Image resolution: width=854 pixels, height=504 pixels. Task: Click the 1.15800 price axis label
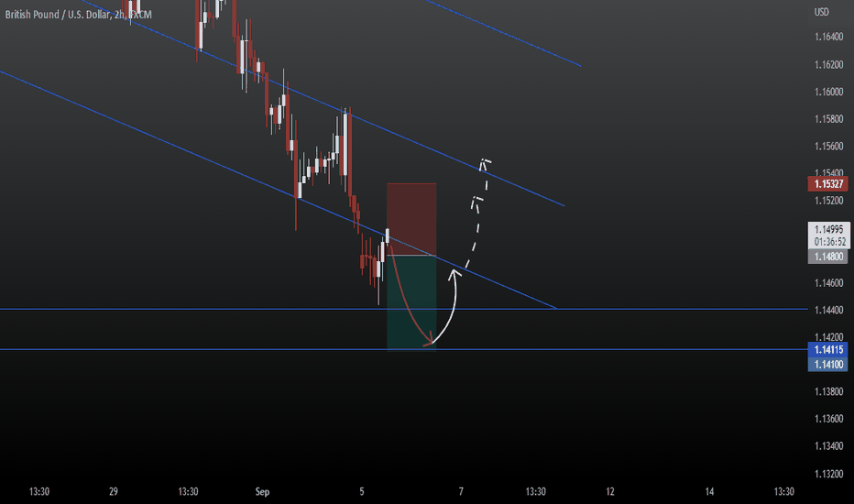(x=828, y=119)
